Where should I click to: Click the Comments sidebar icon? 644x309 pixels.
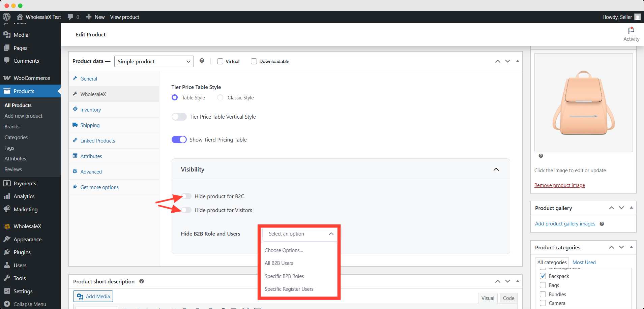pos(7,61)
